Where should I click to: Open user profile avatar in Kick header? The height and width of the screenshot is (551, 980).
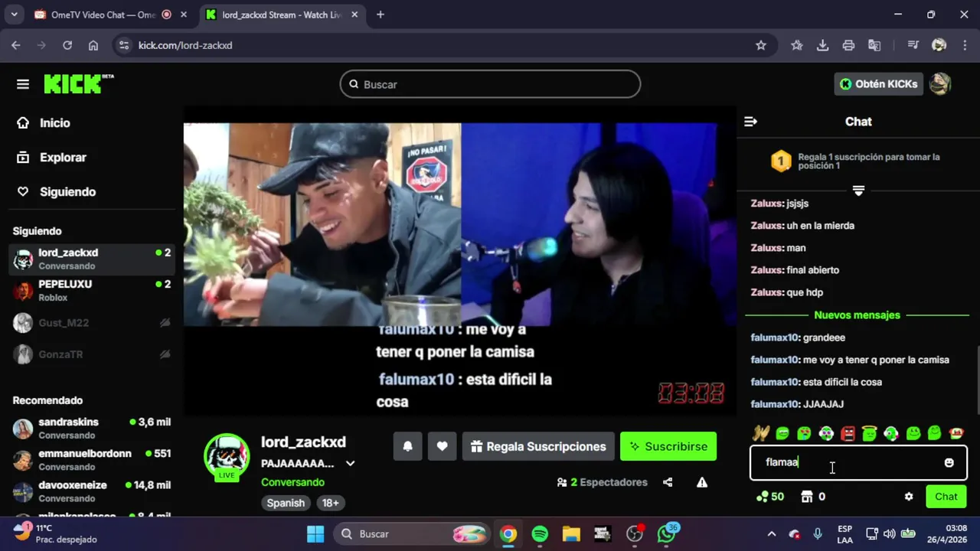(940, 84)
